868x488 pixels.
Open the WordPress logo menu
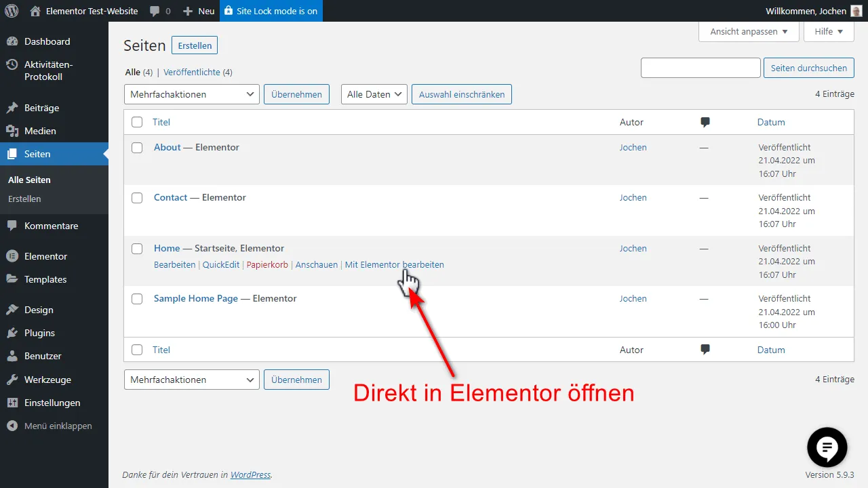click(x=12, y=11)
